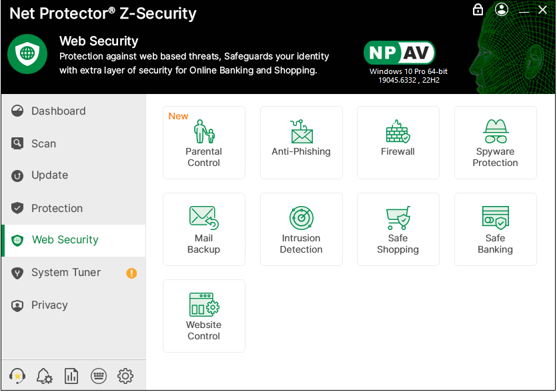
Task: Switch to the Scan section
Action: 44,143
